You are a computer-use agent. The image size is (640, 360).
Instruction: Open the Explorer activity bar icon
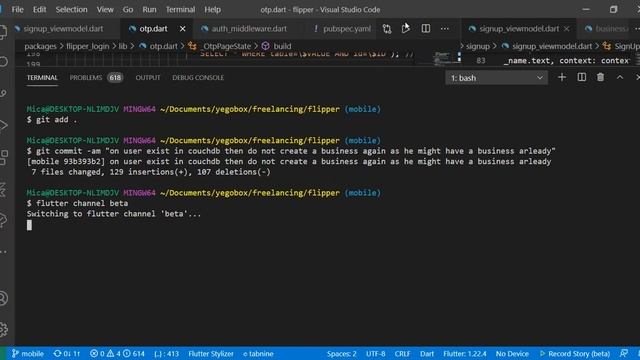4,32
